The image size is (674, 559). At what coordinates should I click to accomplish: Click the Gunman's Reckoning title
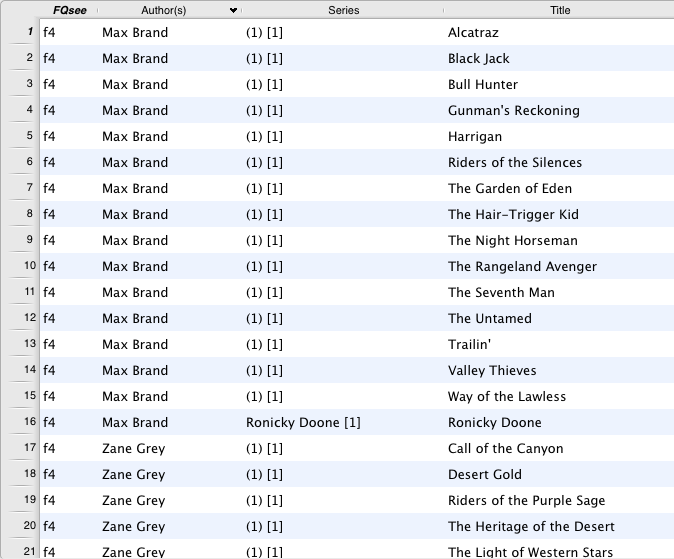(x=513, y=110)
